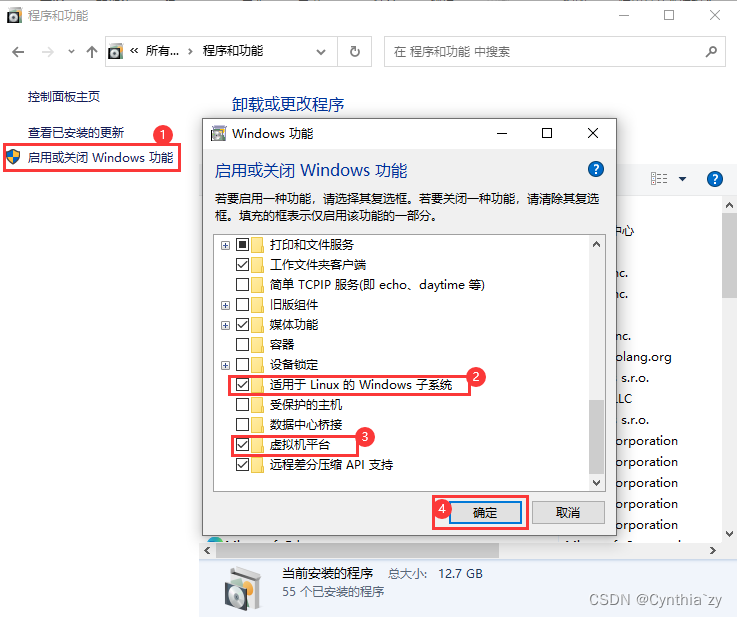Maximize the Windows 功能 dialog

547,133
